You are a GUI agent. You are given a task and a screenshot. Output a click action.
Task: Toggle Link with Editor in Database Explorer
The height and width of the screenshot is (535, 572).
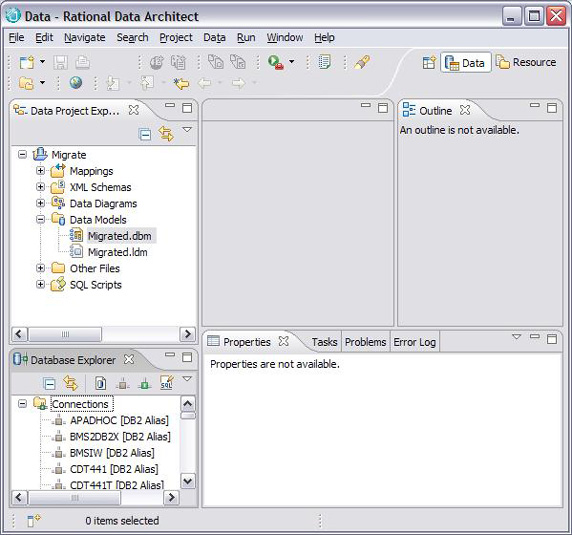tap(70, 383)
